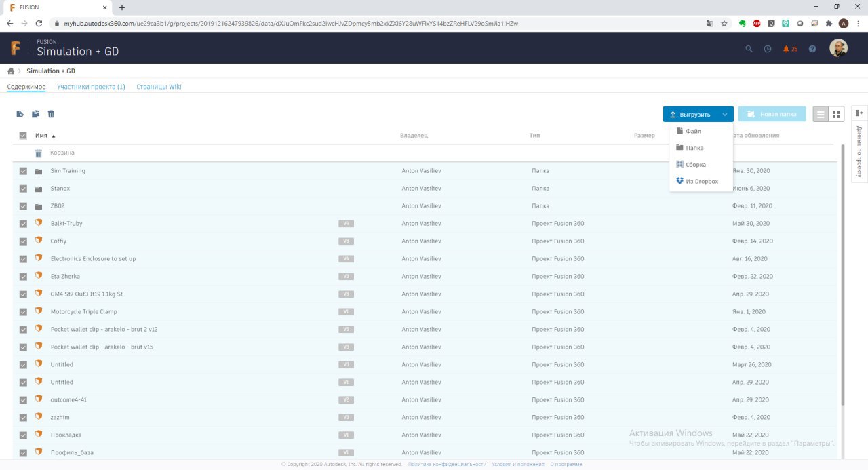Open recent activity clock icon
Image resolution: width=868 pixels, height=470 pixels.
pyautogui.click(x=768, y=49)
